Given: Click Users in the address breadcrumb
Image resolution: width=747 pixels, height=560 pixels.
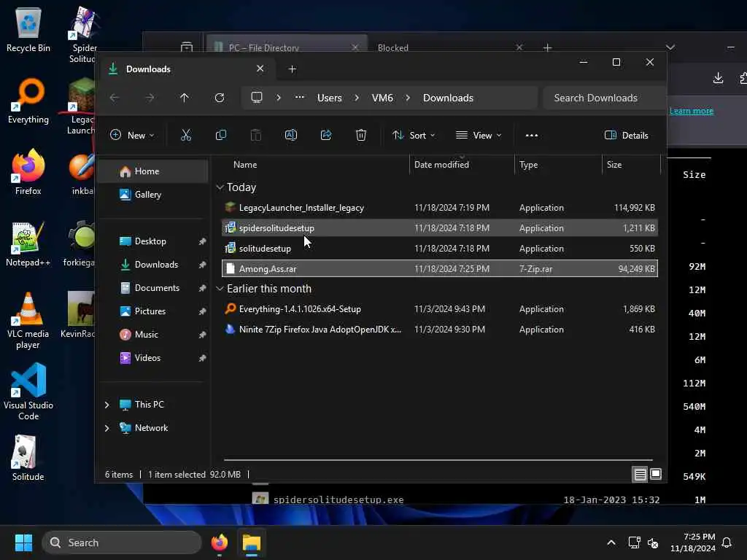Looking at the screenshot, I should [329, 98].
